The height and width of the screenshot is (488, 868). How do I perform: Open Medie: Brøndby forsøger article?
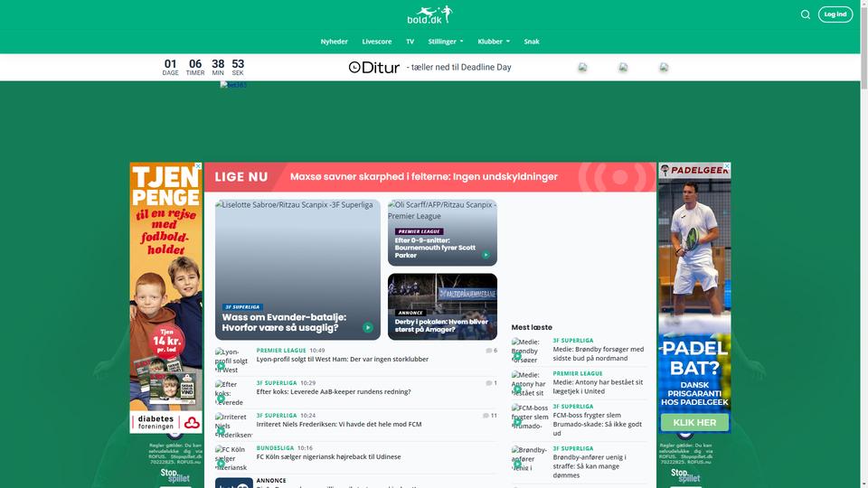click(599, 353)
